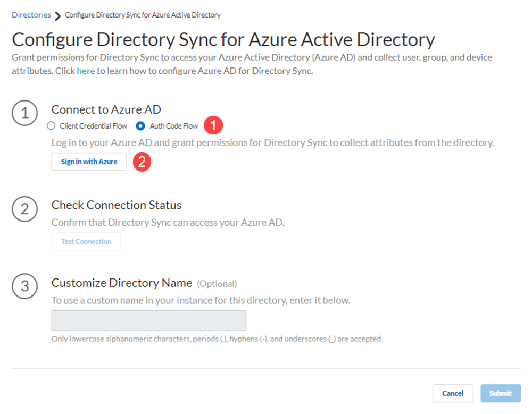The image size is (532, 414).
Task: Click the Connect to Azure AD heading
Action: click(x=106, y=109)
